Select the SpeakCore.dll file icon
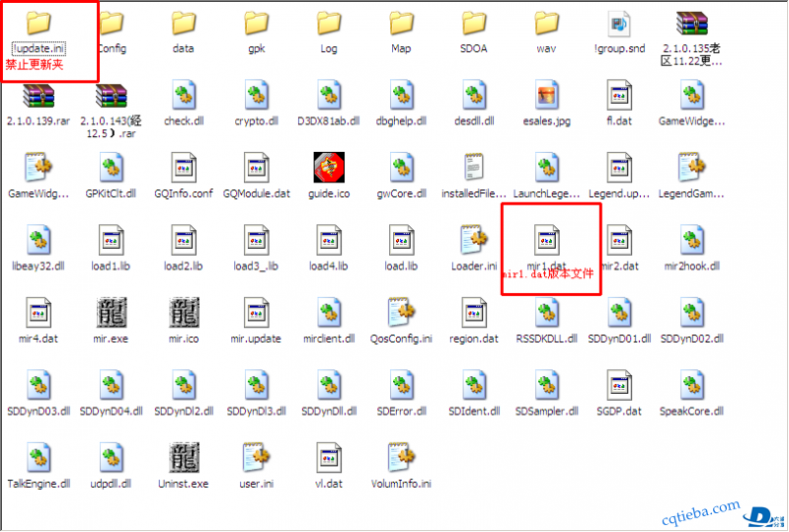Viewport: 789px width, 532px height. [692, 385]
